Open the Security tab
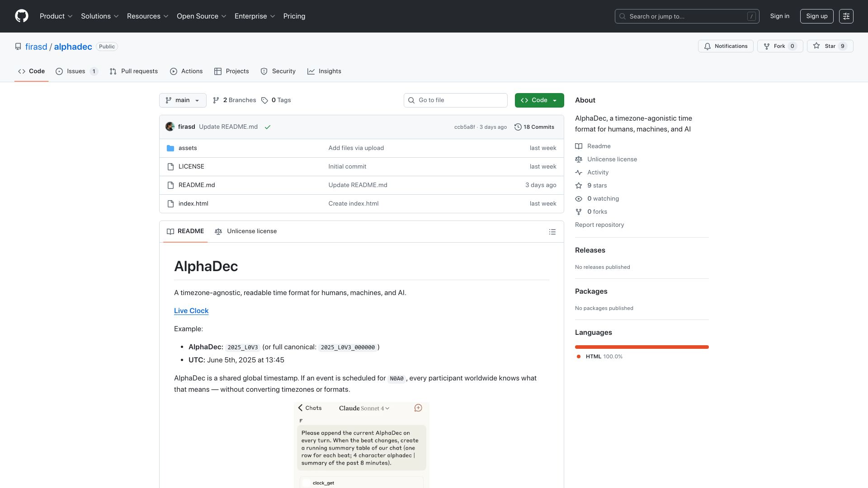Screen dimensions: 868x488 pos(278,71)
